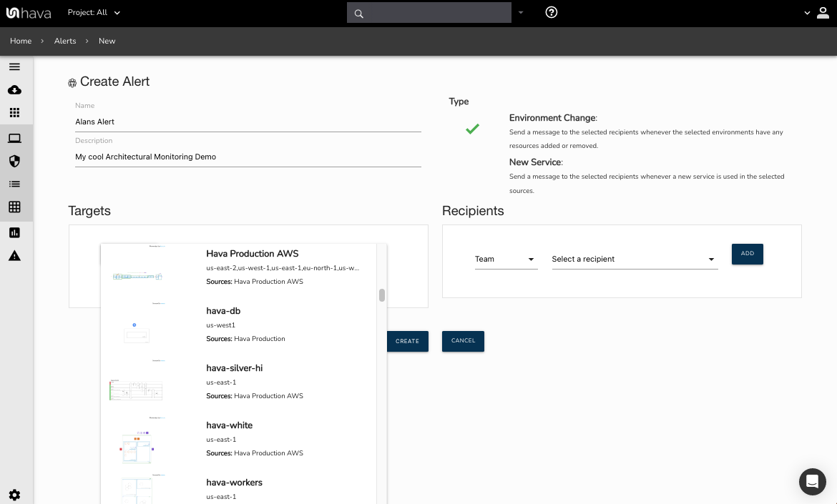Screen dimensions: 837x504
Task: Open the user account profile icon
Action: [823, 12]
